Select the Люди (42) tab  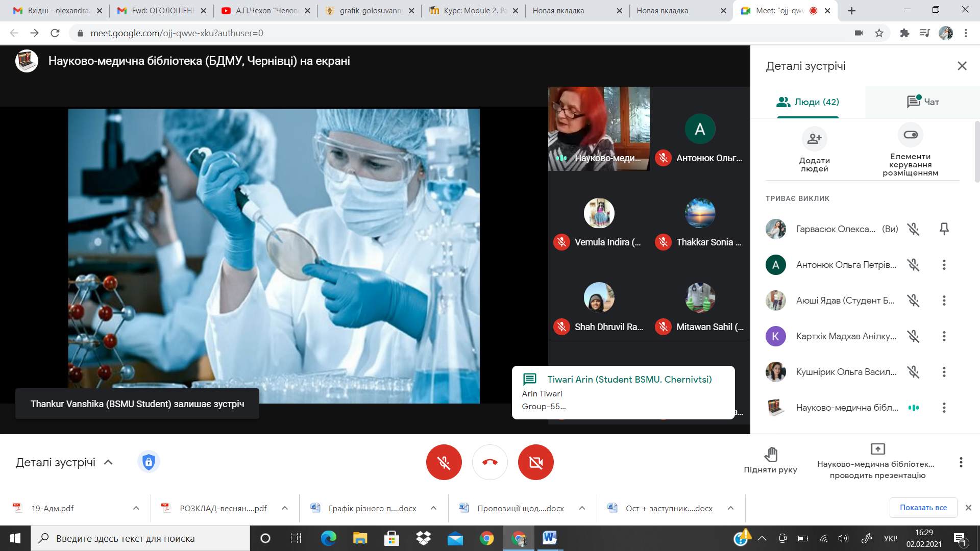(807, 102)
